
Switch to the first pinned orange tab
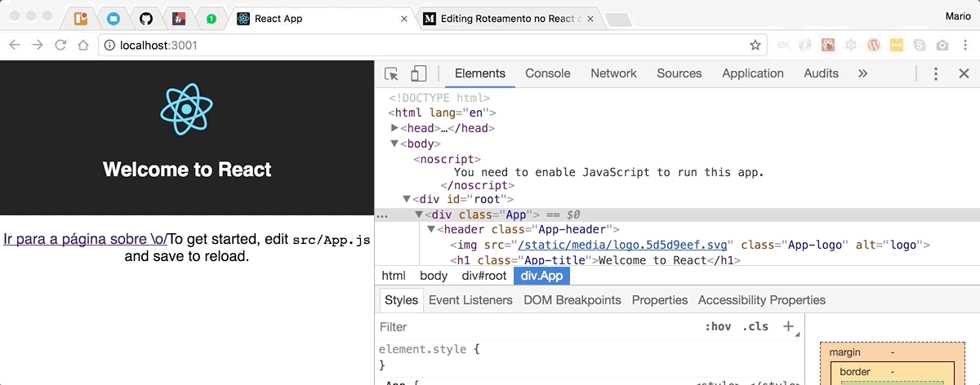[x=80, y=18]
